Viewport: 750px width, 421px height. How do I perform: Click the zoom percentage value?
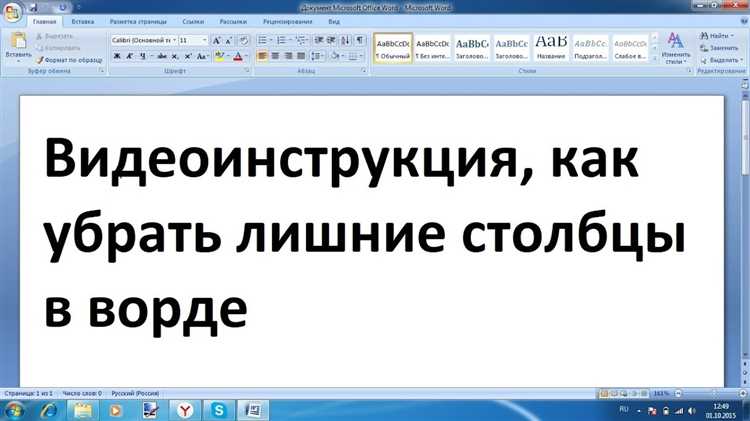(x=661, y=393)
